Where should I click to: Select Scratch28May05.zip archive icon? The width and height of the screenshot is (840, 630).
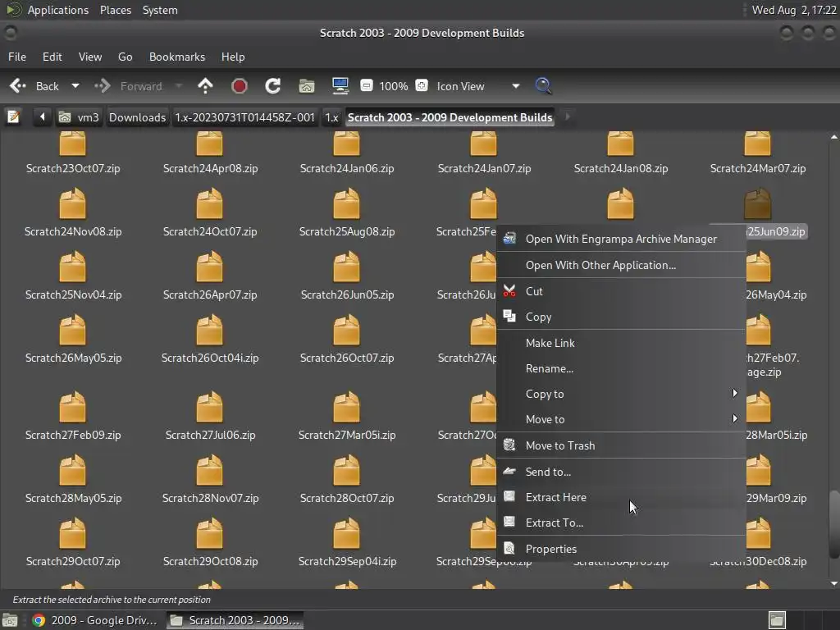72,470
